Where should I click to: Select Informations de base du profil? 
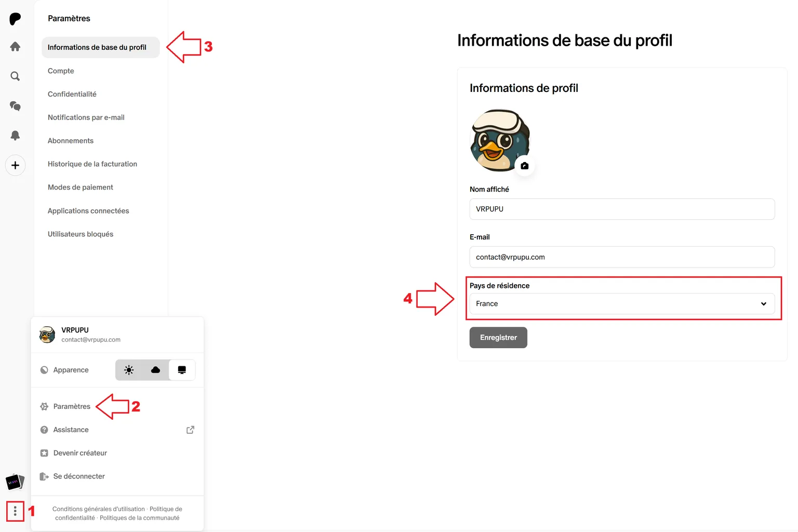pos(101,47)
